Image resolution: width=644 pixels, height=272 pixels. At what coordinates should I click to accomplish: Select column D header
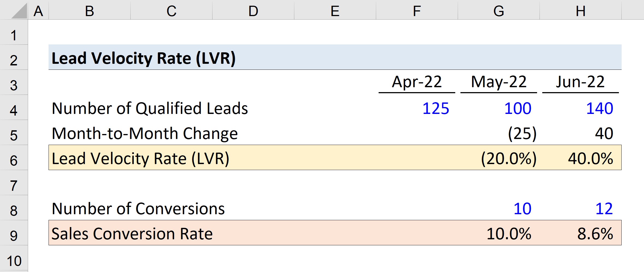coord(253,11)
